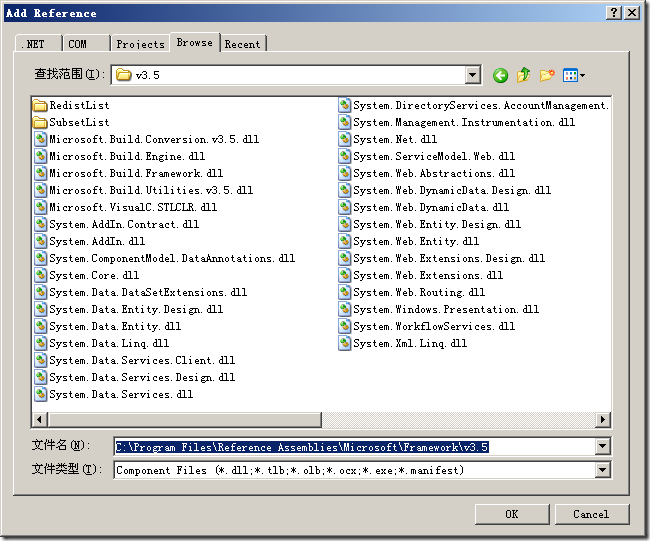
Task: Select System.Web.Extensions.Design.dll
Action: 442,258
